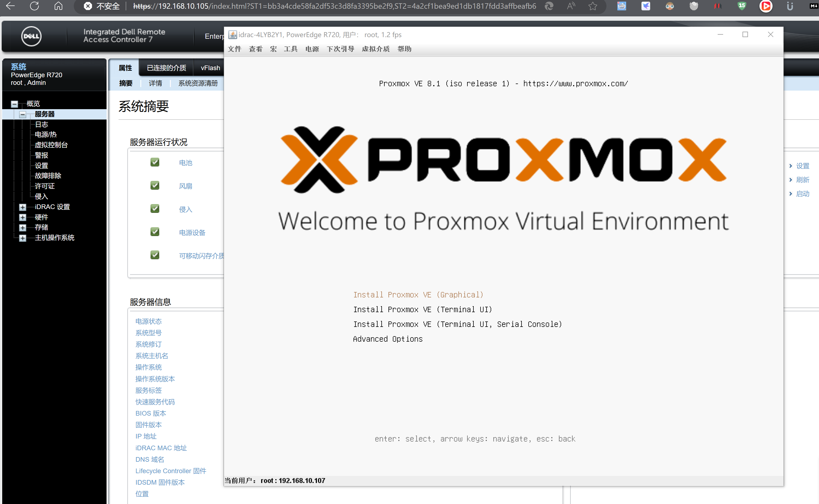The width and height of the screenshot is (819, 504).
Task: Click the battery status green checkmark
Action: (x=155, y=162)
